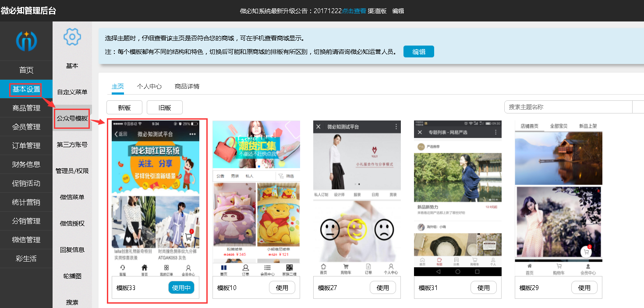
Task: Click the blue 编辑 button in notice
Action: pos(419,52)
